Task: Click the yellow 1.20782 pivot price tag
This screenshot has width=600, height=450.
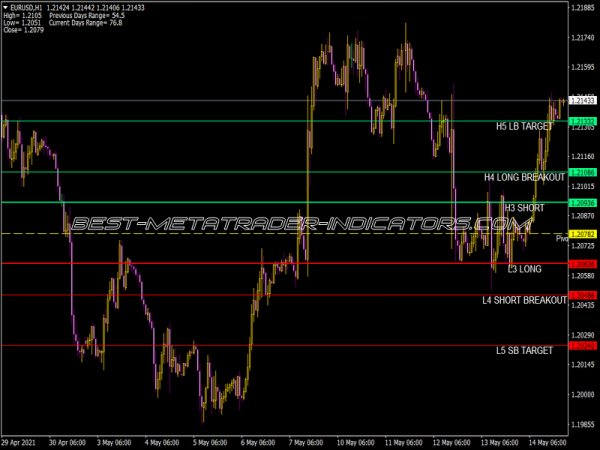Action: click(583, 234)
